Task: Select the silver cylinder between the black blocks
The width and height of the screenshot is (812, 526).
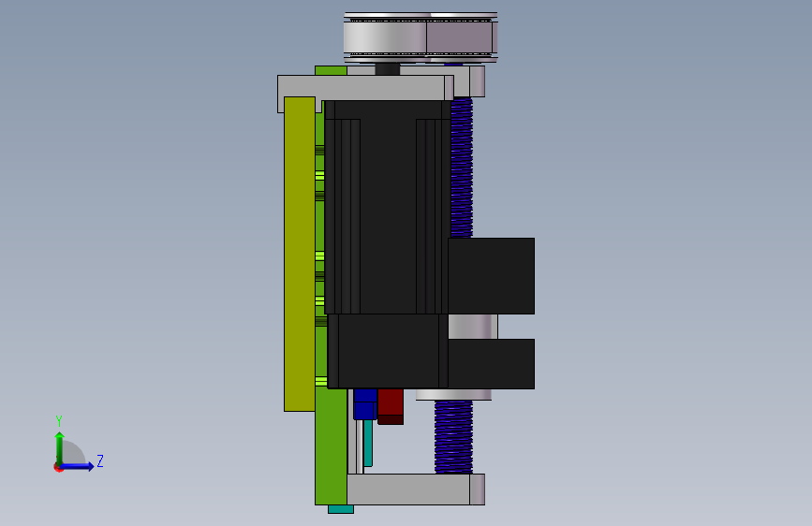Action: click(x=473, y=327)
